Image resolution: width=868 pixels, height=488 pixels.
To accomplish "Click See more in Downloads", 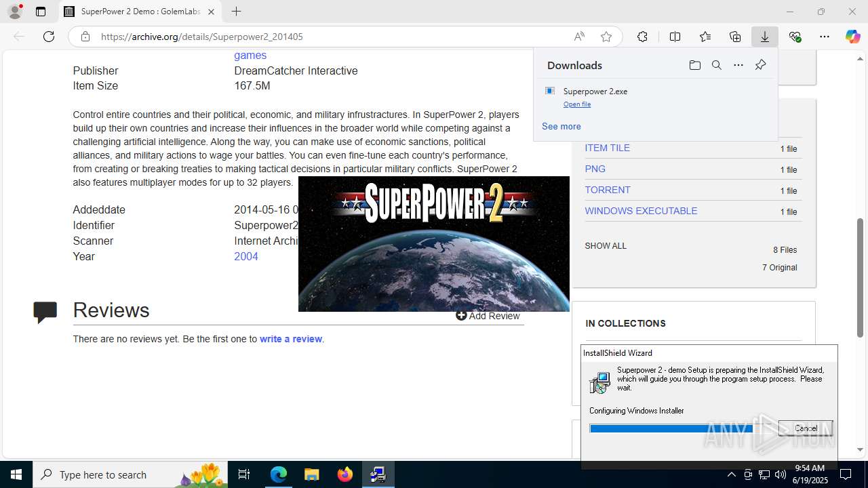I will coord(561,126).
